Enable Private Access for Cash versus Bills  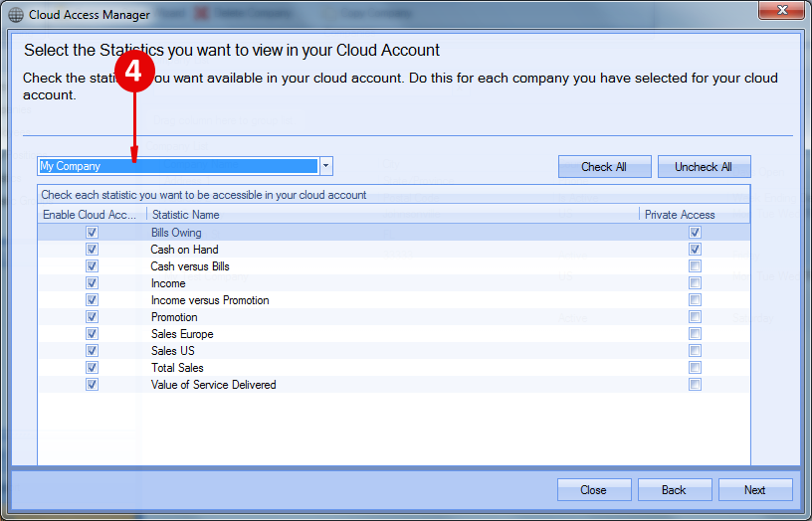click(x=695, y=265)
